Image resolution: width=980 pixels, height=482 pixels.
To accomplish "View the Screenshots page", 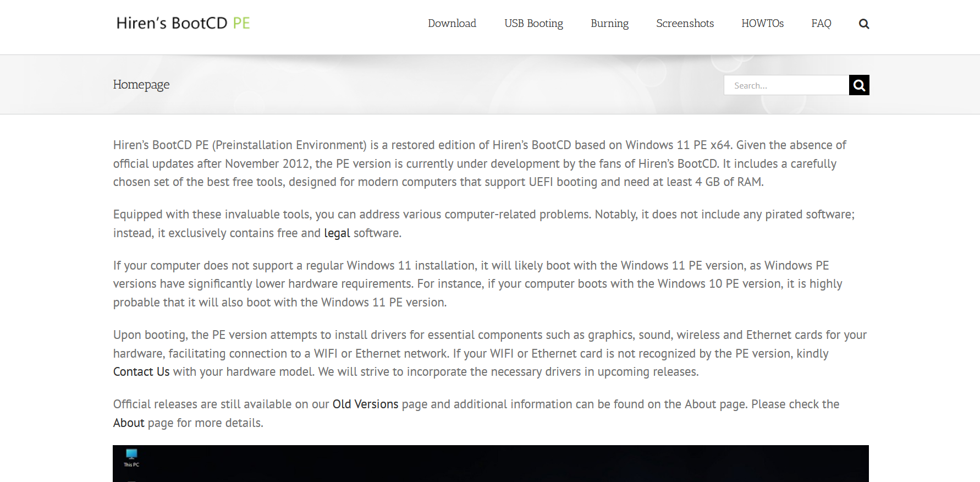I will 685,23.
